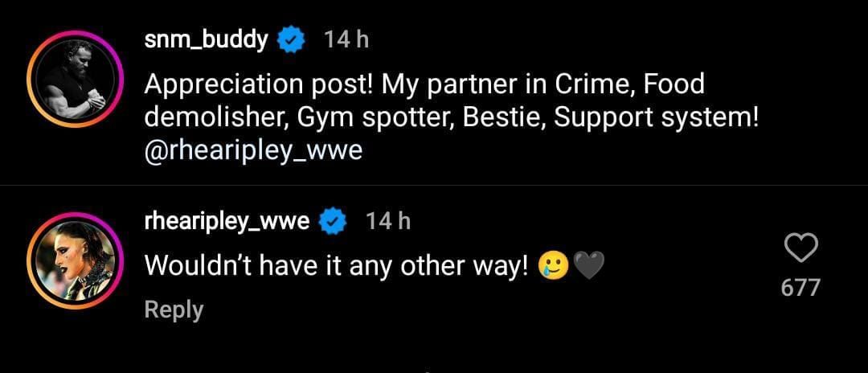Follow the @rhearipley_wwe mention in the caption
Viewport: 868px width, 373px height.
(253, 150)
